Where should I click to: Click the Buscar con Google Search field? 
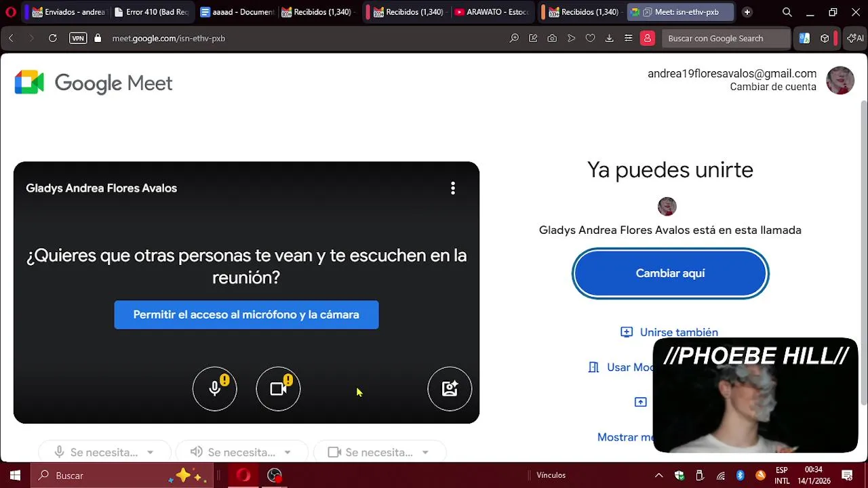[x=726, y=39]
